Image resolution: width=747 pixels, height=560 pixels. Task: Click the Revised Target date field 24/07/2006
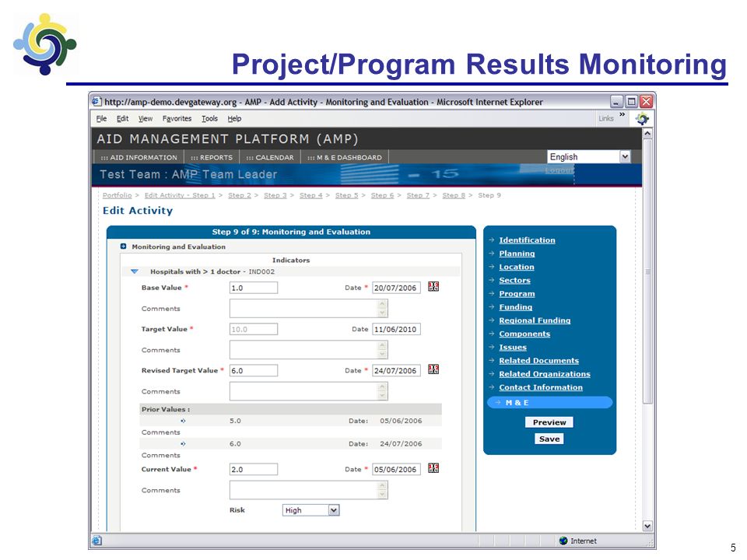tap(396, 370)
